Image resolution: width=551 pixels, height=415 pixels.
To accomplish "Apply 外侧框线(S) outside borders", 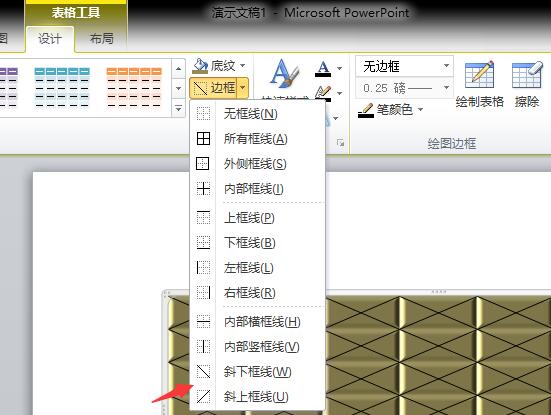I will click(x=257, y=164).
